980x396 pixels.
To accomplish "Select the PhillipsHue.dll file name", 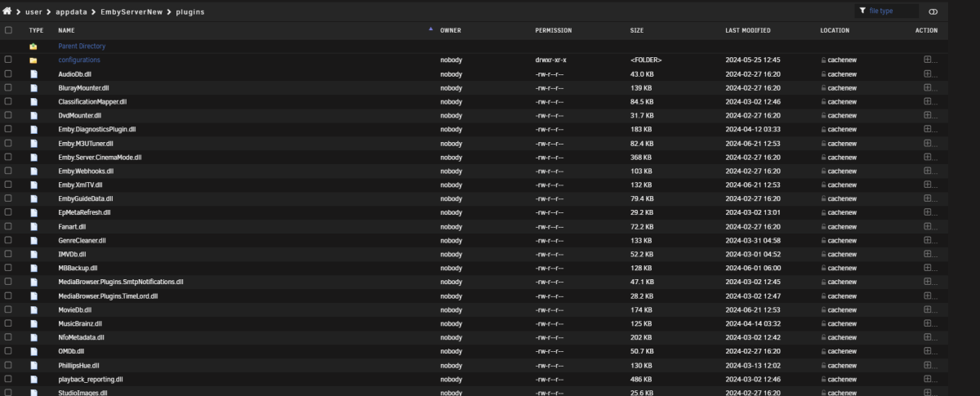I will [78, 366].
